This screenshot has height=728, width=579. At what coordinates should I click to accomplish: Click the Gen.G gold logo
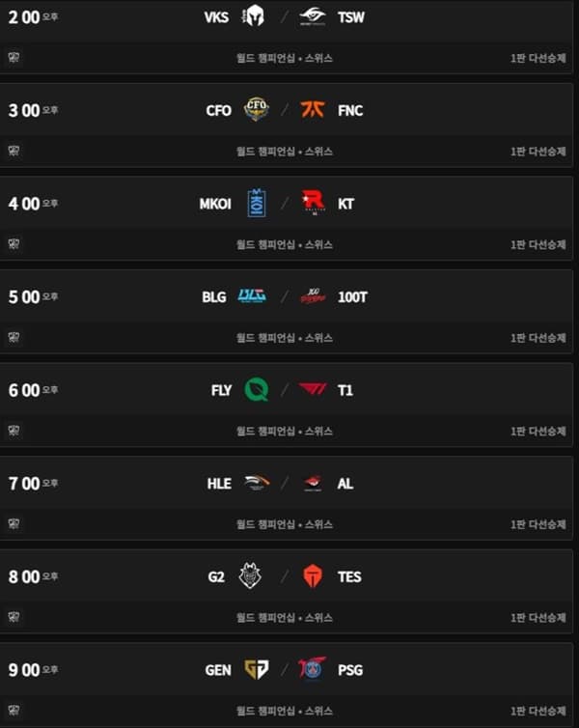[x=255, y=669]
